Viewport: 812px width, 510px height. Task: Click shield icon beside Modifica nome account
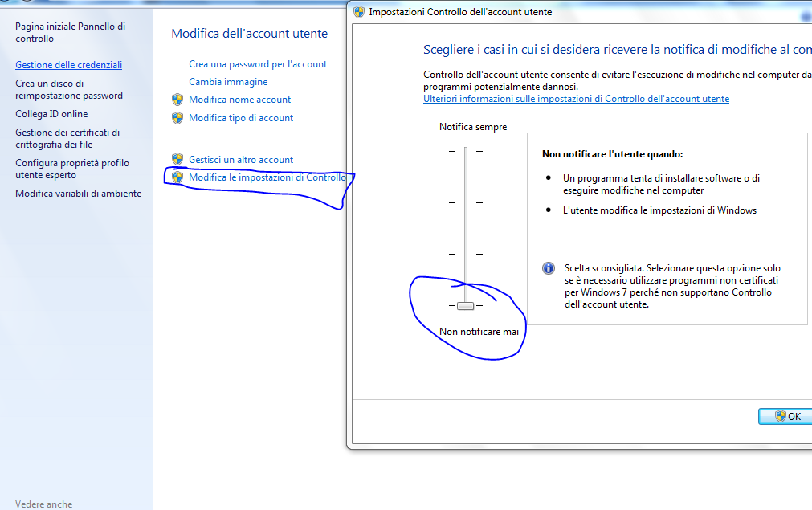pos(177,100)
